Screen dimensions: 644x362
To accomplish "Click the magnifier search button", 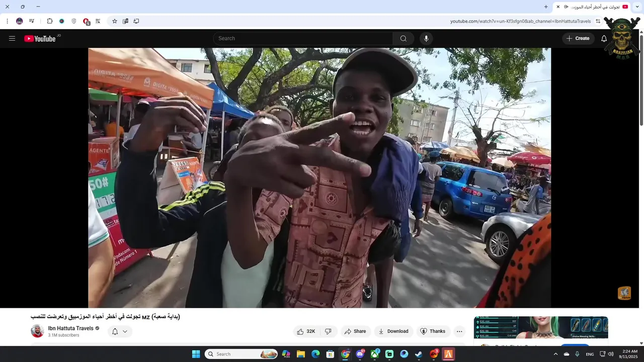I will [404, 39].
